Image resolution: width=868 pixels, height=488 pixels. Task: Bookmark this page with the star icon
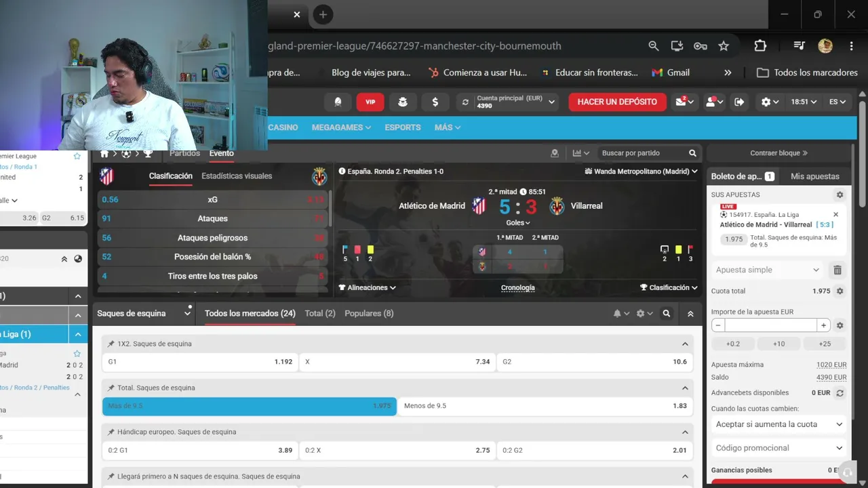pos(724,46)
